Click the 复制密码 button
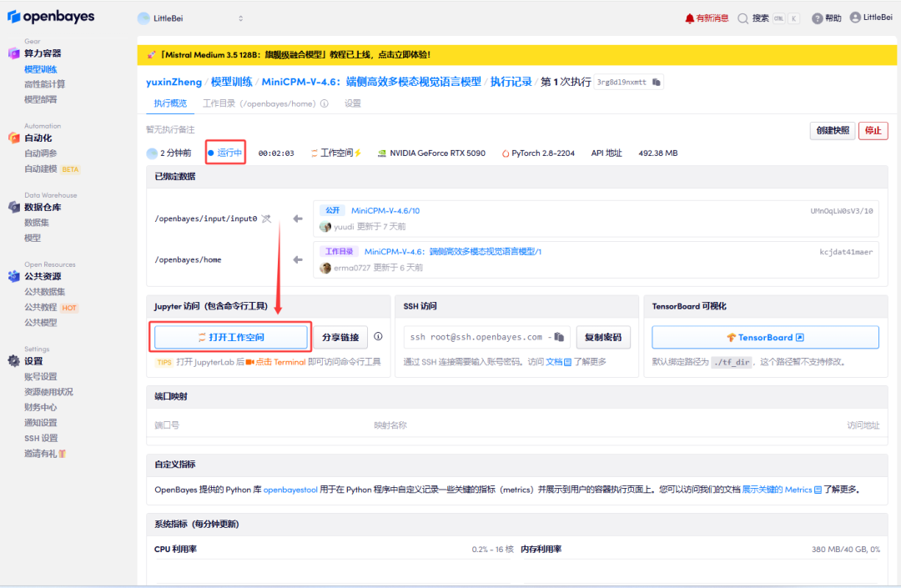The height and width of the screenshot is (588, 901). 603,337
